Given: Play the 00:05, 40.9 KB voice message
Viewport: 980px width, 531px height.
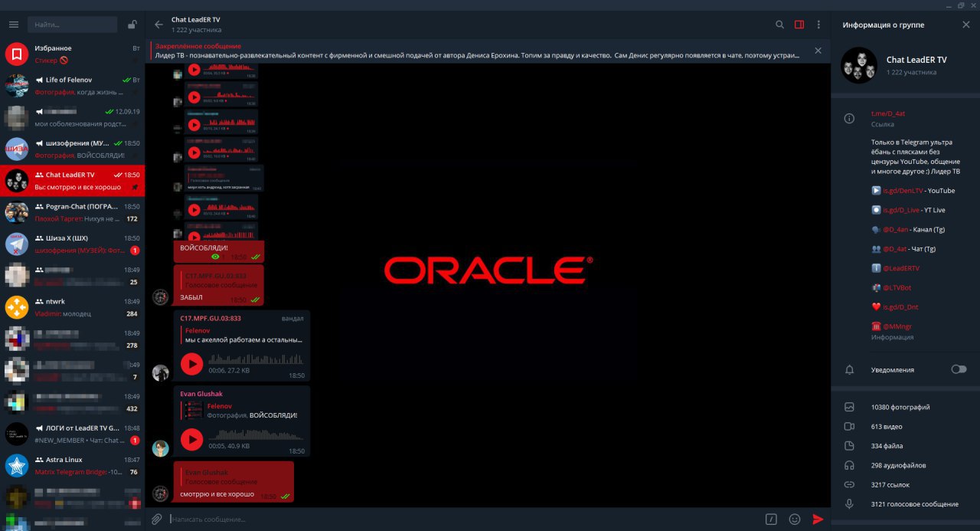Looking at the screenshot, I should pos(191,439).
